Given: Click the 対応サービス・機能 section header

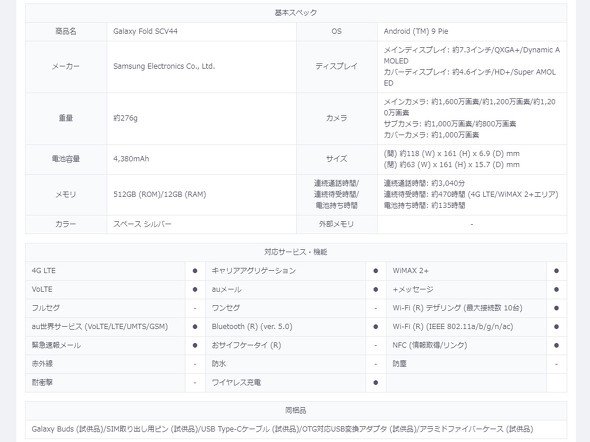Looking at the screenshot, I should point(296,252).
